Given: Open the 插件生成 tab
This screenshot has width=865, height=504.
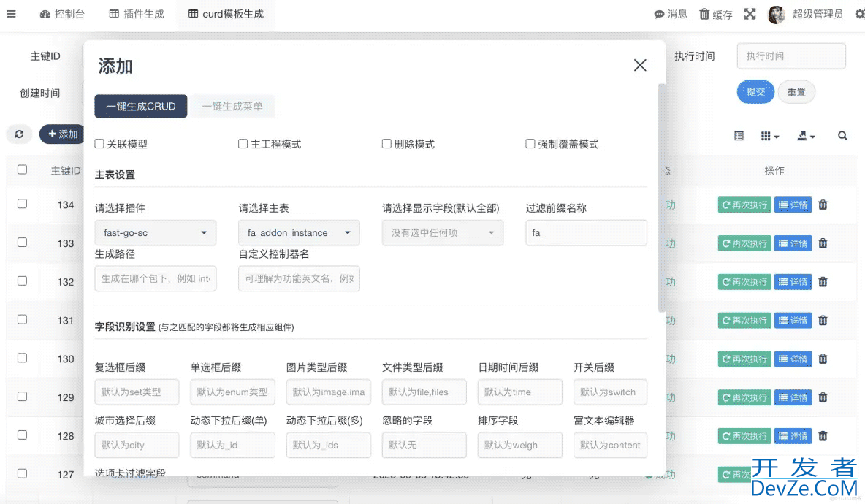Looking at the screenshot, I should click(x=137, y=14).
